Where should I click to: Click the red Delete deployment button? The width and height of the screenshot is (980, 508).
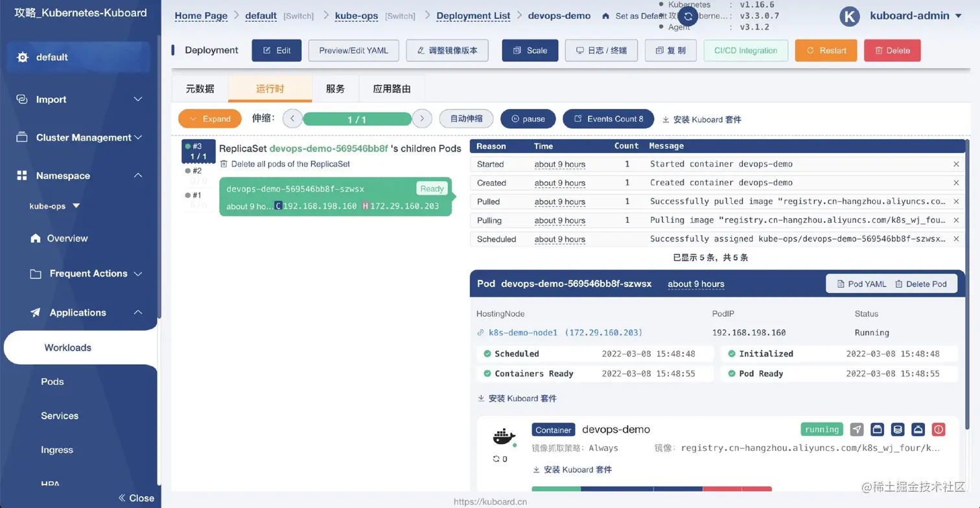click(x=892, y=51)
